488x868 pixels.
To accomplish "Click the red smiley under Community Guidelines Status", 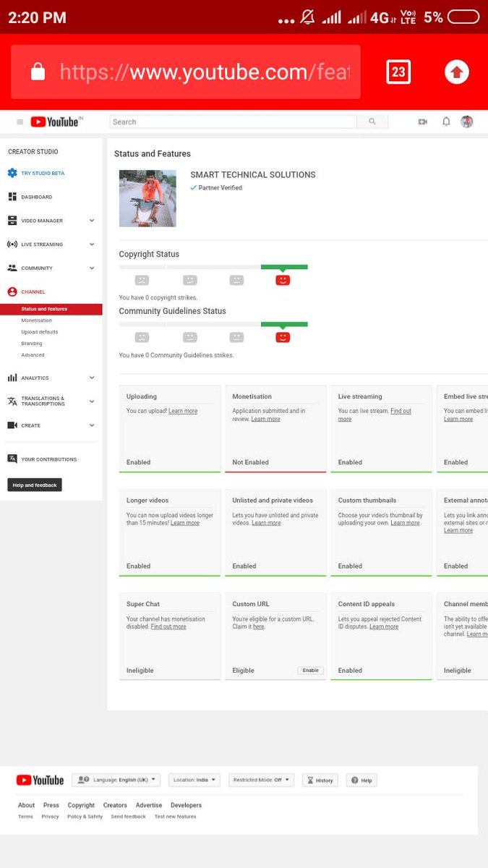I will click(x=283, y=337).
